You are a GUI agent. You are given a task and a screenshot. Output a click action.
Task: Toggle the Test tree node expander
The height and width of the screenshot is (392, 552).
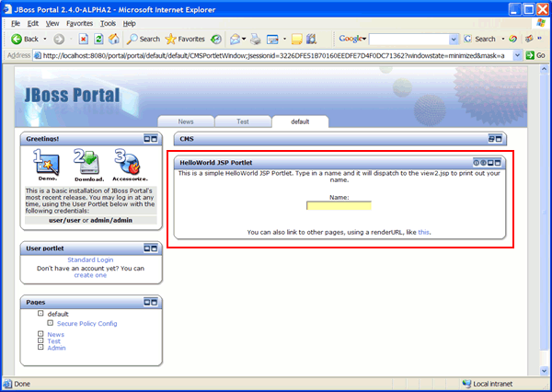point(40,340)
